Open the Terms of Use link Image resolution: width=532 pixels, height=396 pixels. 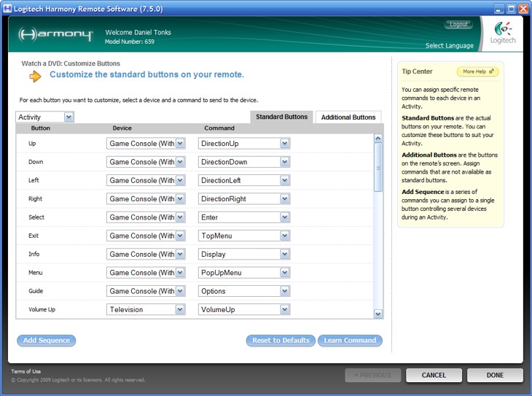(26, 371)
